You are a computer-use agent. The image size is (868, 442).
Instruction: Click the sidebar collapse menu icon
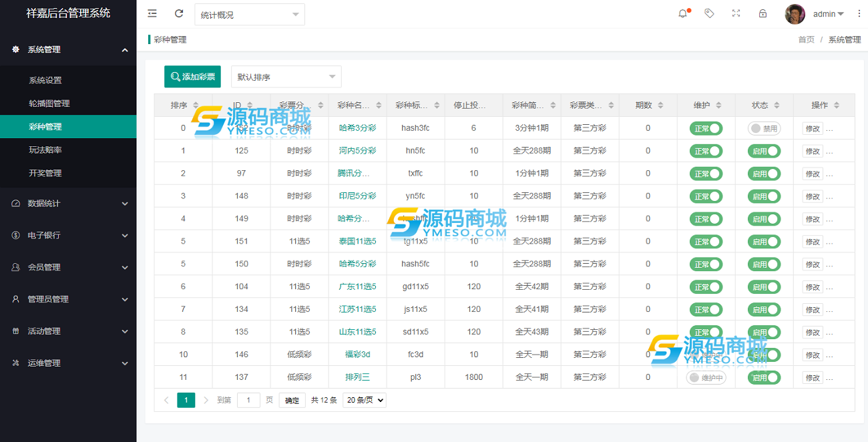click(152, 13)
